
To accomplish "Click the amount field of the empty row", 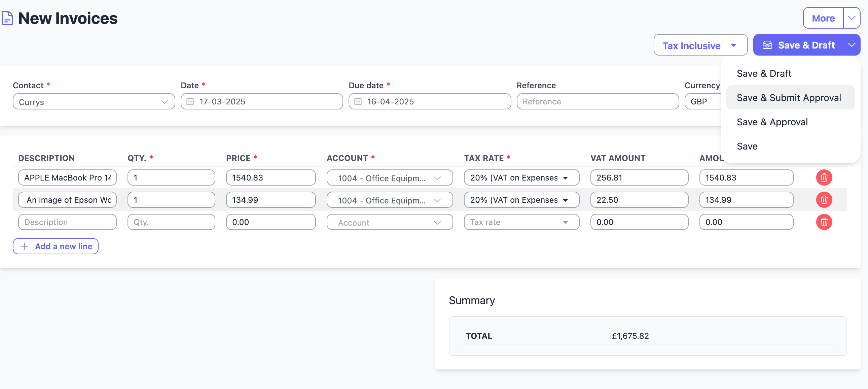I will tap(746, 222).
